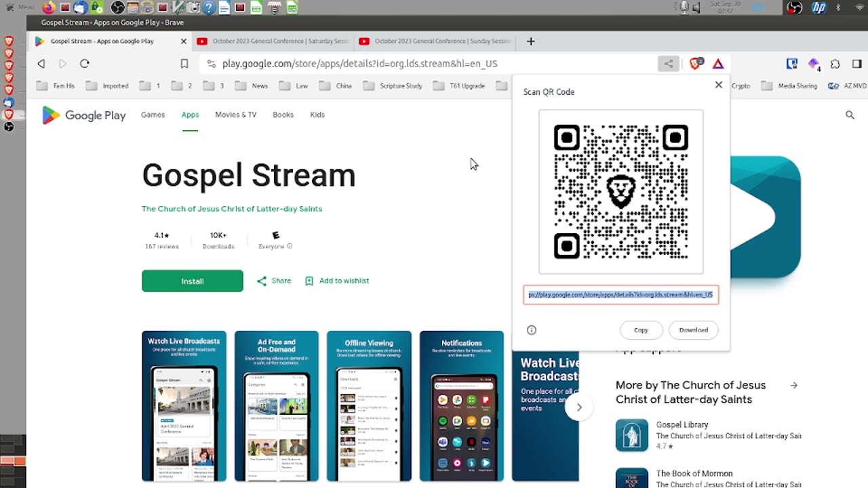Screen dimensions: 868x488
Task: Open the Offline Viewing screenshot
Action: pyautogui.click(x=369, y=406)
